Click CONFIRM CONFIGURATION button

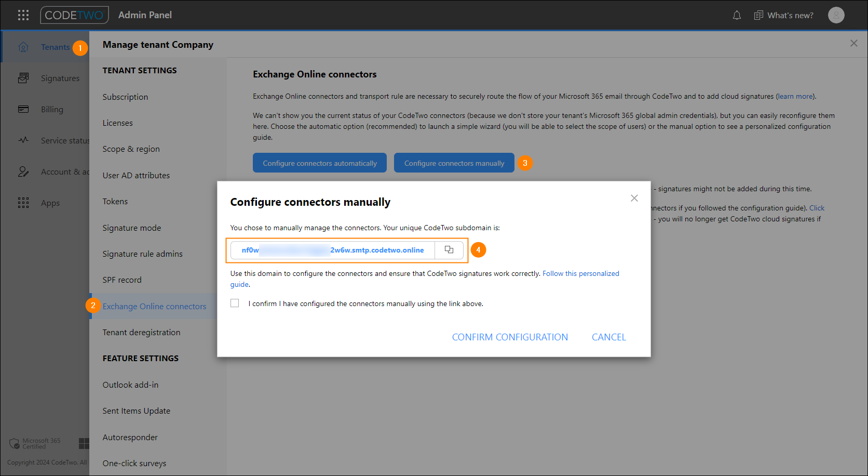click(510, 337)
